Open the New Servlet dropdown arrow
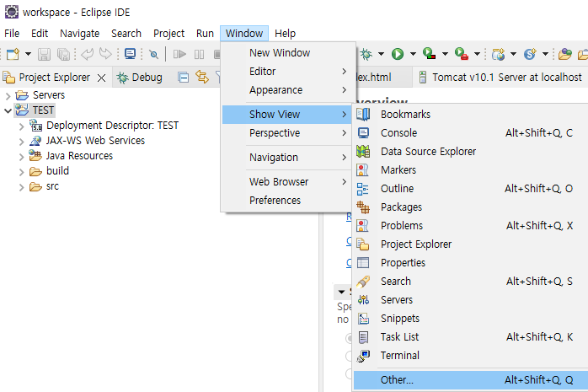588x392 pixels. [x=545, y=54]
